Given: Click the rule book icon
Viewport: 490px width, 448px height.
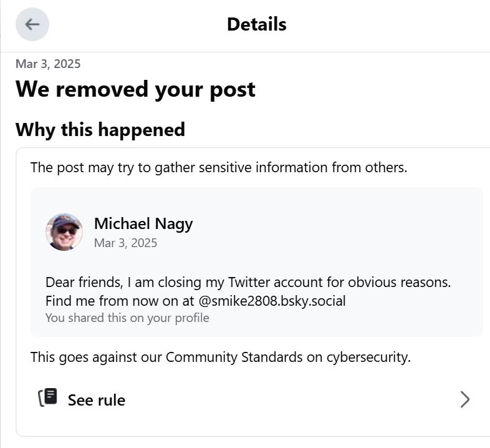Looking at the screenshot, I should tap(48, 399).
